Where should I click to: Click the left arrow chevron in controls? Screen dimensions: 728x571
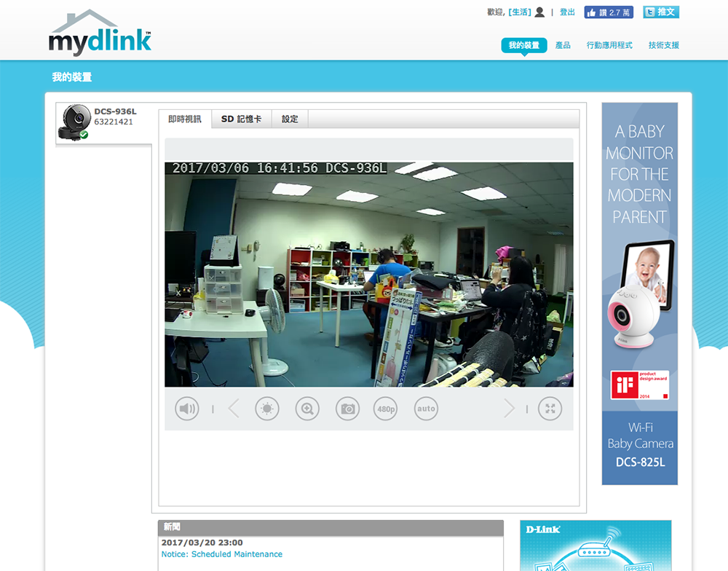click(x=234, y=409)
